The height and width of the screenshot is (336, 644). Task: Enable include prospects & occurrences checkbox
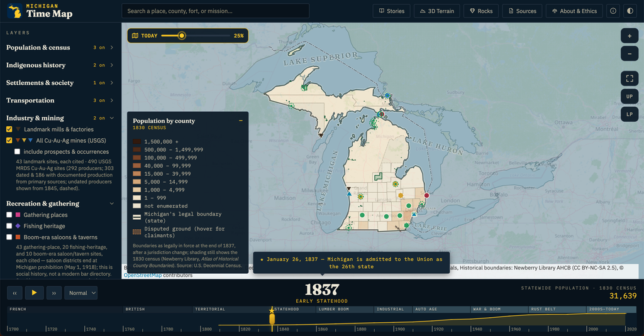click(x=17, y=151)
